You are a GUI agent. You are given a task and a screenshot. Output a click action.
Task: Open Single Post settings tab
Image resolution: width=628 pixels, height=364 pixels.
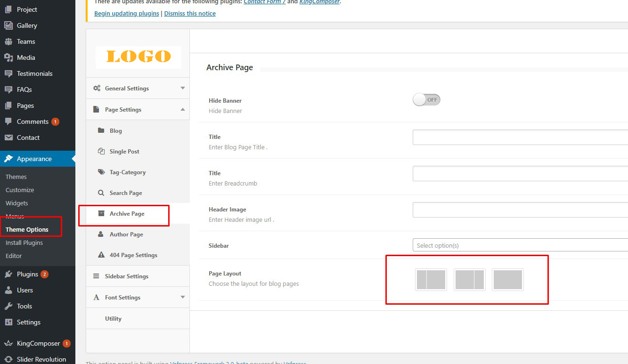pos(124,152)
